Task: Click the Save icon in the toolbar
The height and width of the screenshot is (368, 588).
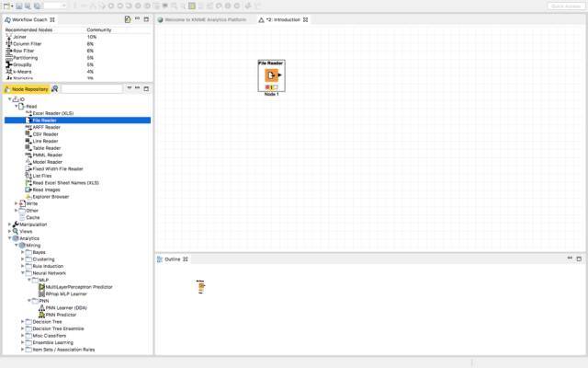Action: click(x=18, y=6)
